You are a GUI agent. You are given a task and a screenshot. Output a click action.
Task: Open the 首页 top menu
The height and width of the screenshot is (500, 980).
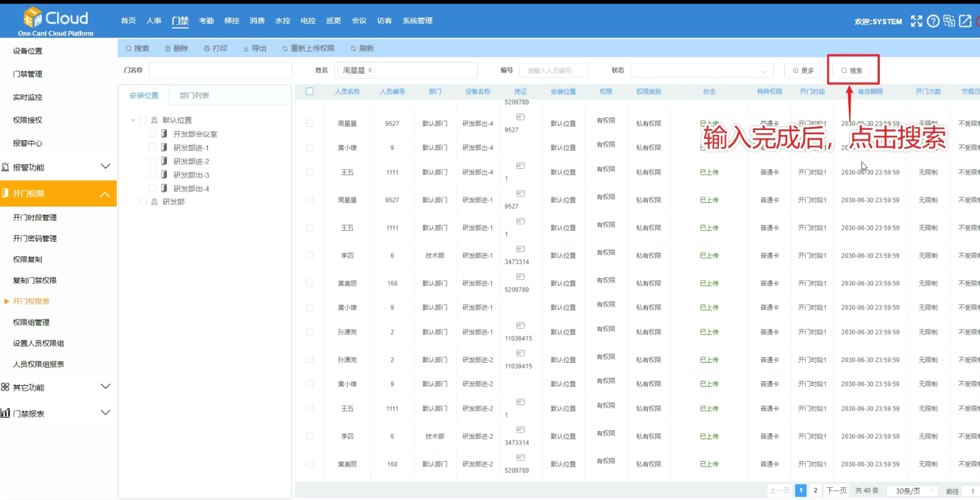point(128,21)
